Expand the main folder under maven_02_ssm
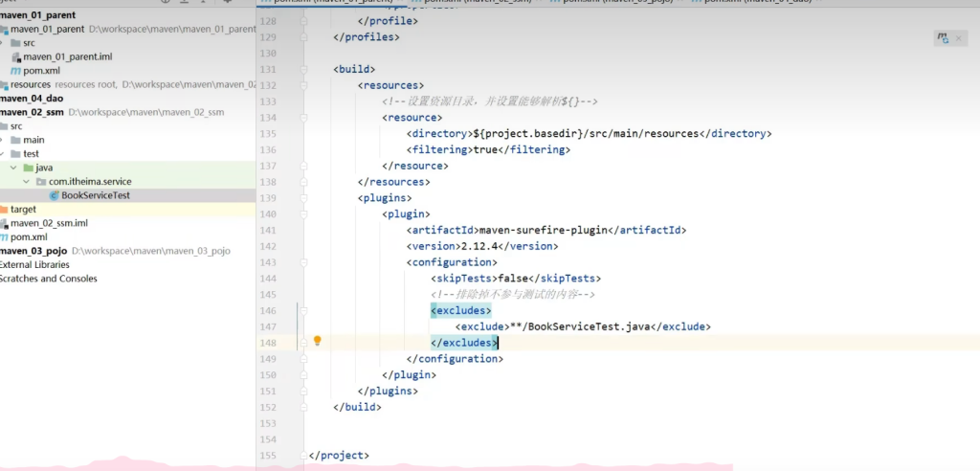Viewport: 980px width, 471px height. coord(2,140)
